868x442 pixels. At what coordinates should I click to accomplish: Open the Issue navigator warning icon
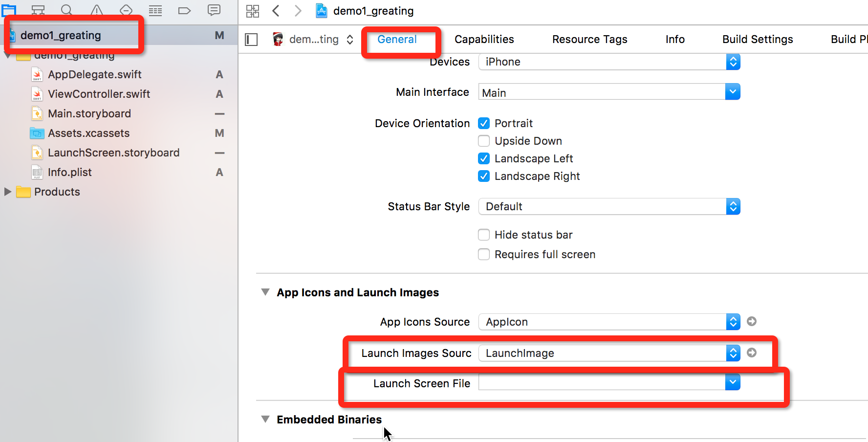pyautogui.click(x=97, y=10)
